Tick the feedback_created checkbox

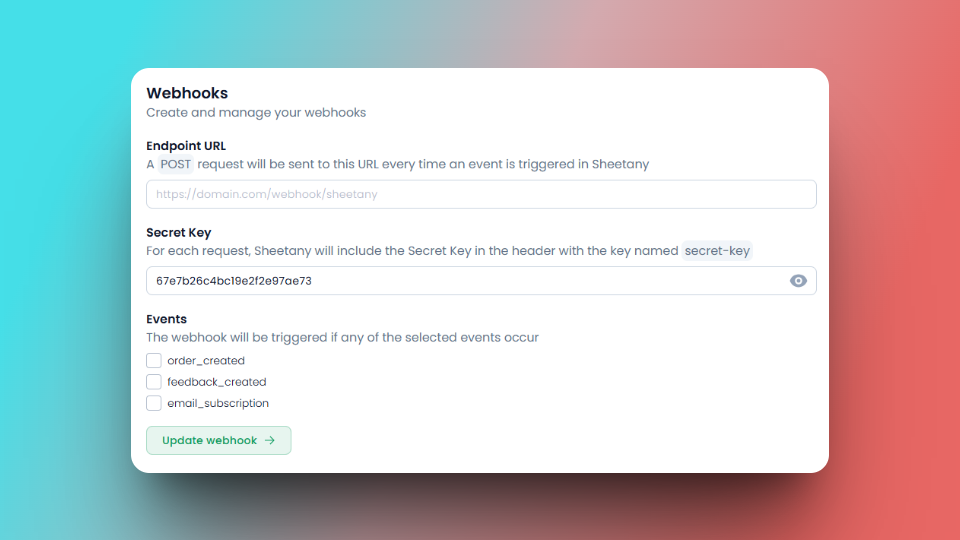click(154, 382)
